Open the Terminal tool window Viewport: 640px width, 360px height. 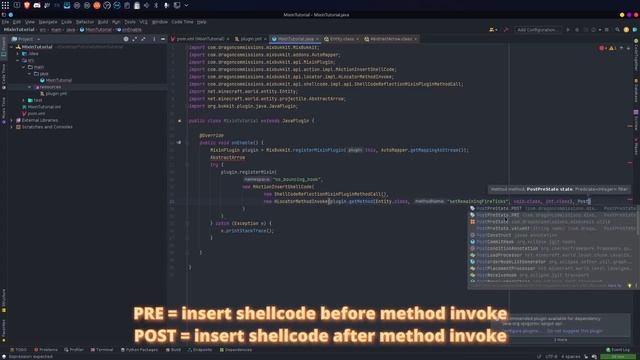click(x=102, y=350)
